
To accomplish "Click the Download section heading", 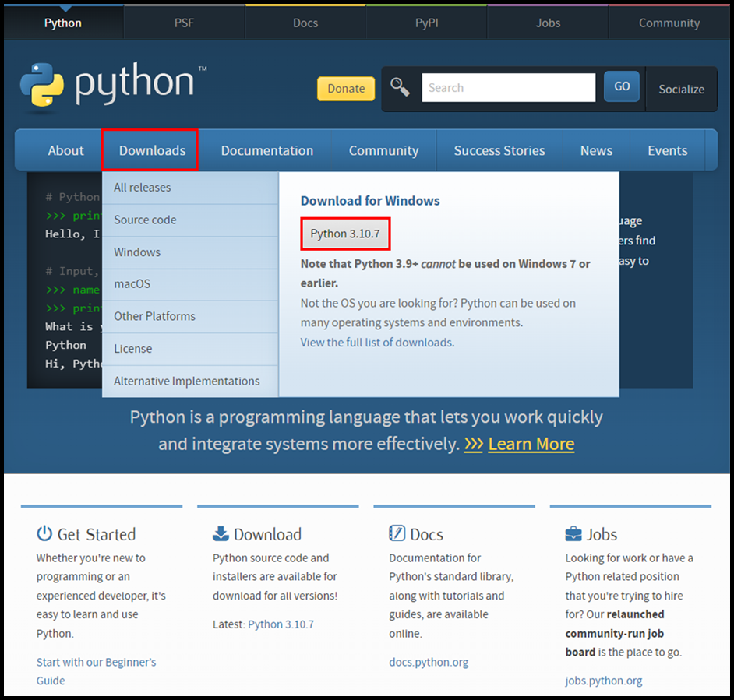I will point(267,534).
